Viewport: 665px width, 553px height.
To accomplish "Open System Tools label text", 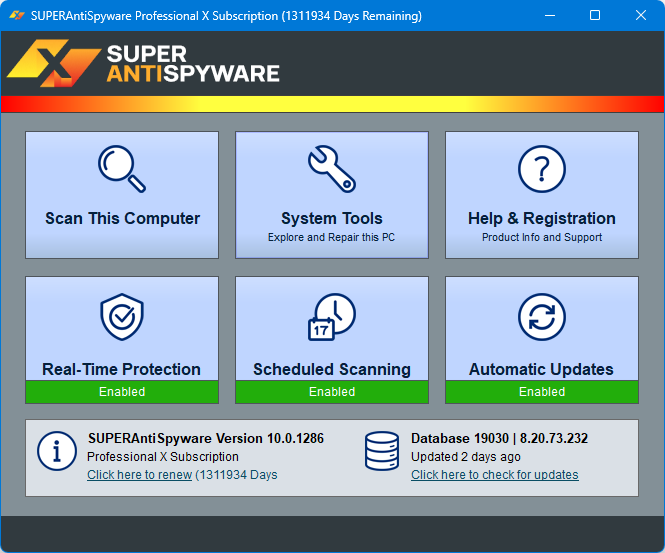I will (332, 218).
